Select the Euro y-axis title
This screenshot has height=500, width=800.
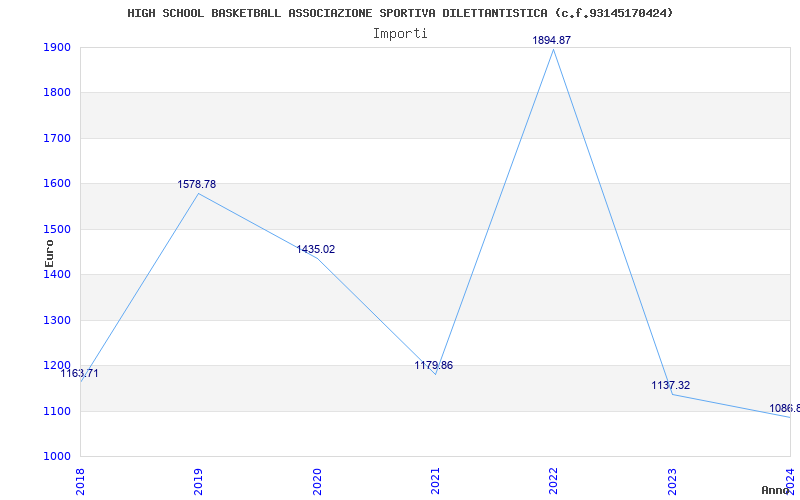pos(49,254)
